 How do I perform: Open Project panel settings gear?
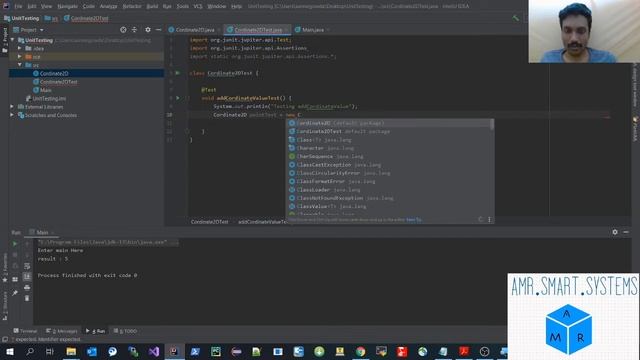(148, 30)
